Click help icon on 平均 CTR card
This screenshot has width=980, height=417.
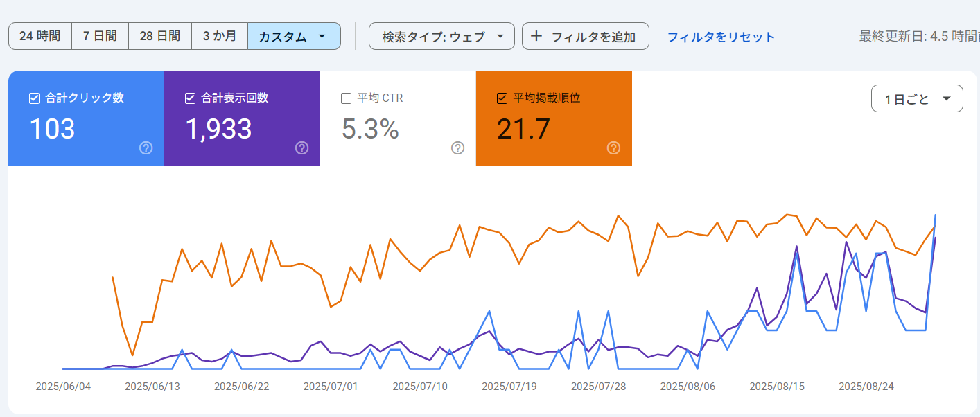pyautogui.click(x=457, y=148)
